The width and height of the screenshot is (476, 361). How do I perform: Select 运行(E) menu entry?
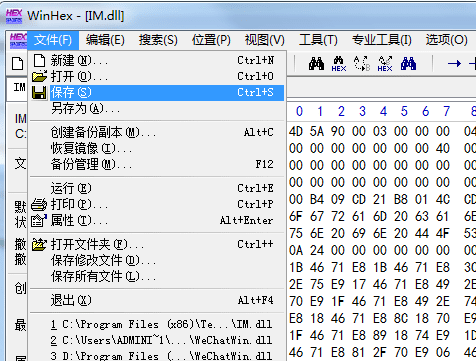click(x=157, y=188)
